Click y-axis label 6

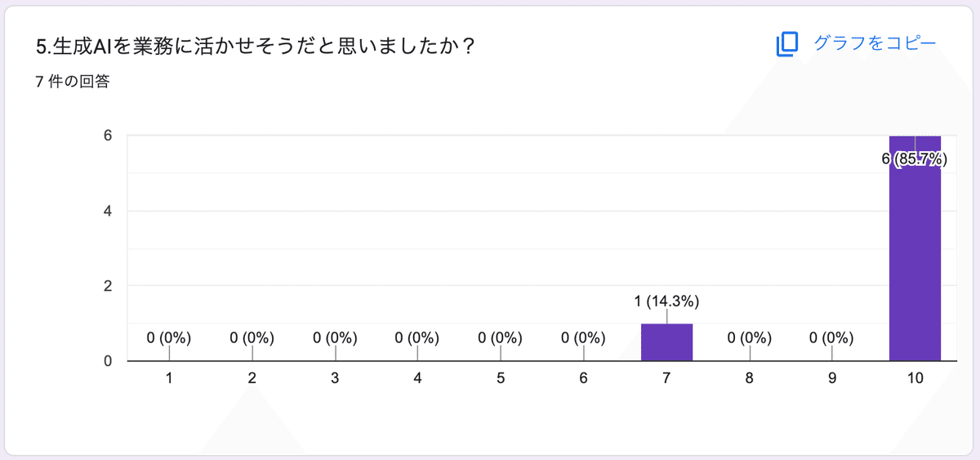[x=107, y=136]
